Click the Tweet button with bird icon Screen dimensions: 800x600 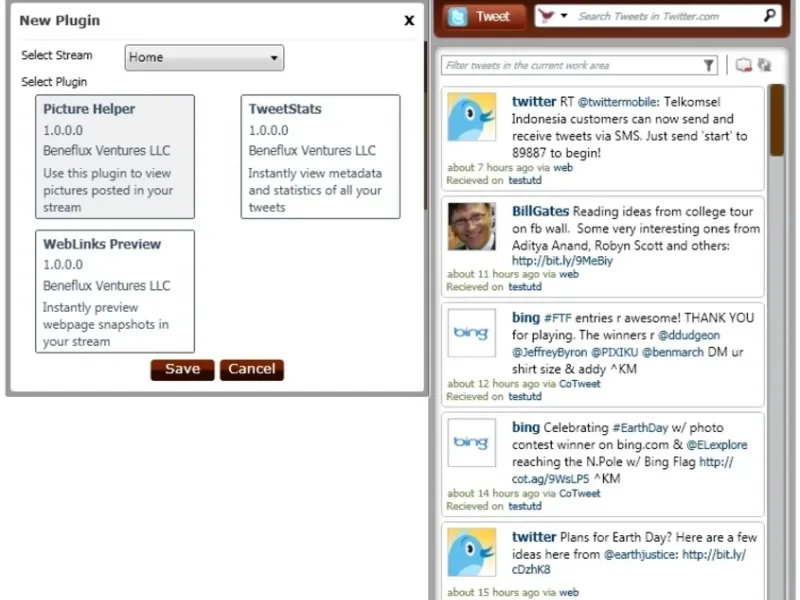tap(484, 17)
